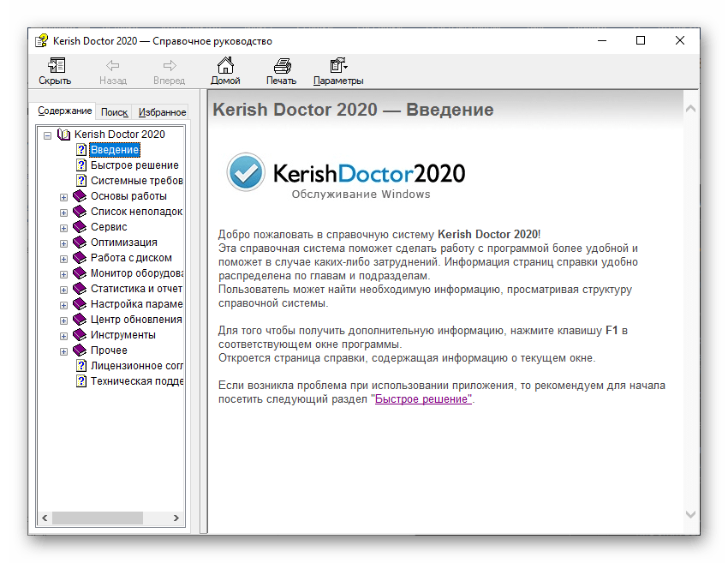Click the Скрыть toolbar icon
The width and height of the screenshot is (728, 563).
[x=57, y=65]
